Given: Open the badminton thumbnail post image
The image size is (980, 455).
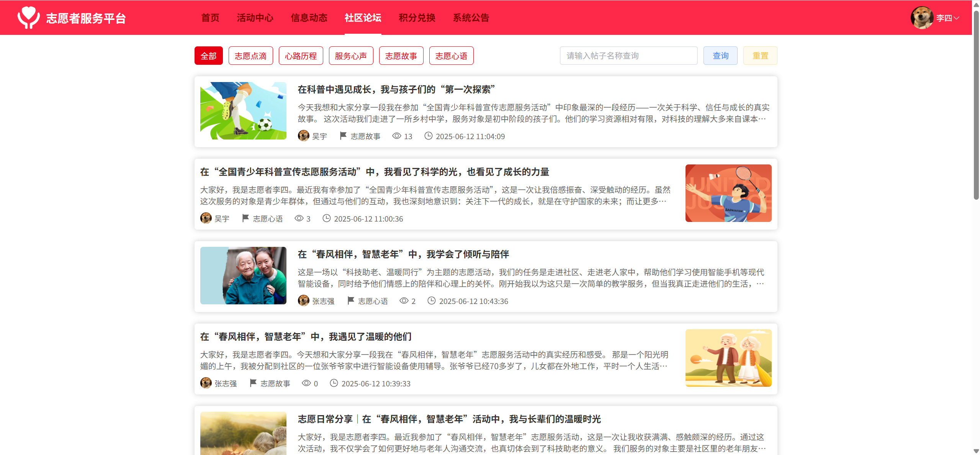Looking at the screenshot, I should (728, 193).
